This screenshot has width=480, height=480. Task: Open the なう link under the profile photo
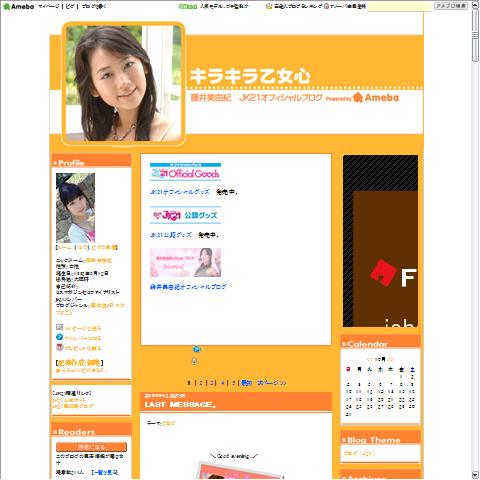(82, 247)
